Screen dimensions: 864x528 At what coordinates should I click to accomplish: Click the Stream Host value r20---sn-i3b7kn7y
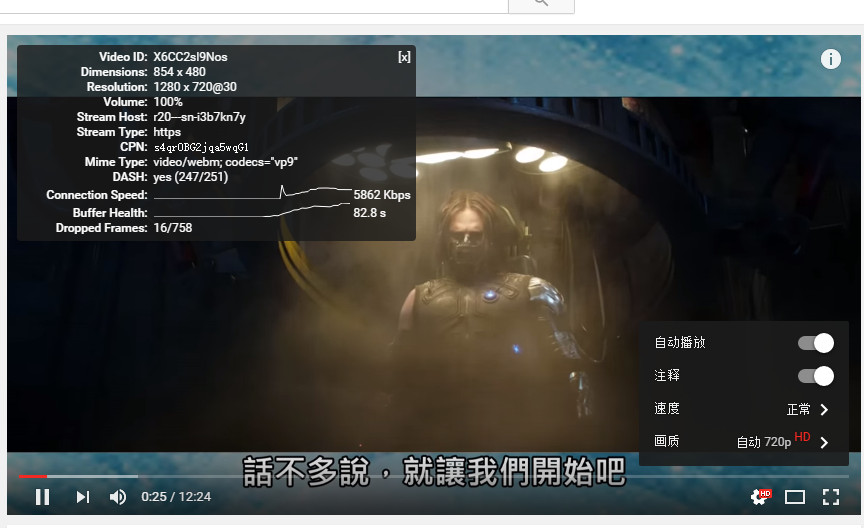[x=199, y=117]
